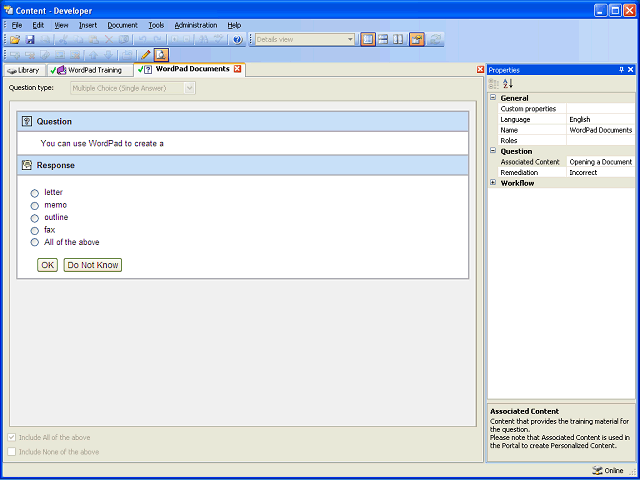
Task: Open the Document menu
Action: (122, 25)
